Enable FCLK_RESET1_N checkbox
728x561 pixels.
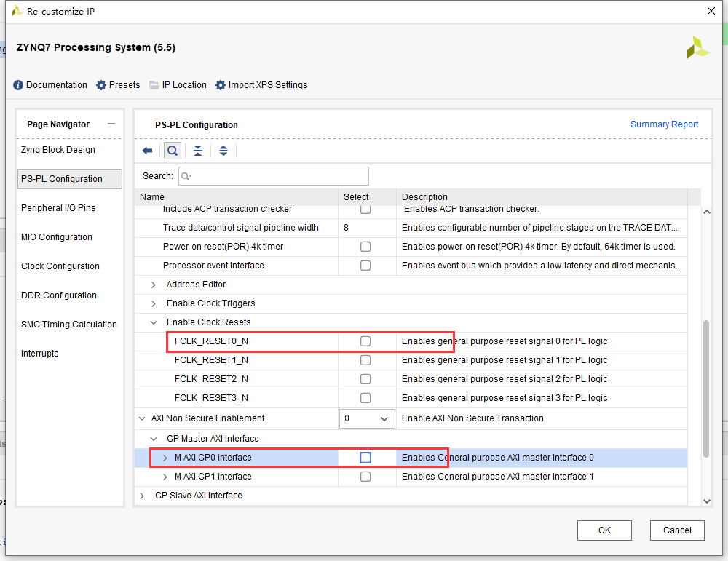tap(365, 360)
